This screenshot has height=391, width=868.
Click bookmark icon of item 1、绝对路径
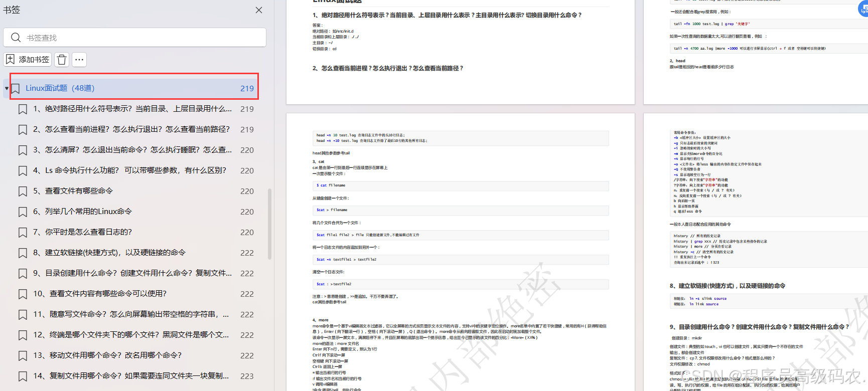coord(23,109)
